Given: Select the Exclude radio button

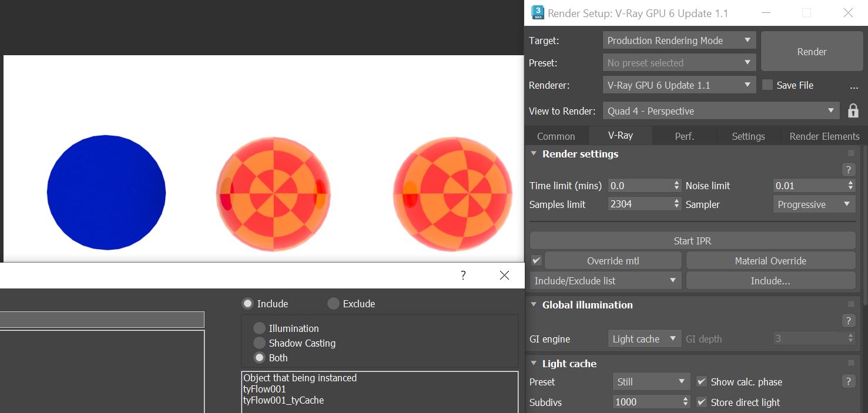Looking at the screenshot, I should point(334,304).
